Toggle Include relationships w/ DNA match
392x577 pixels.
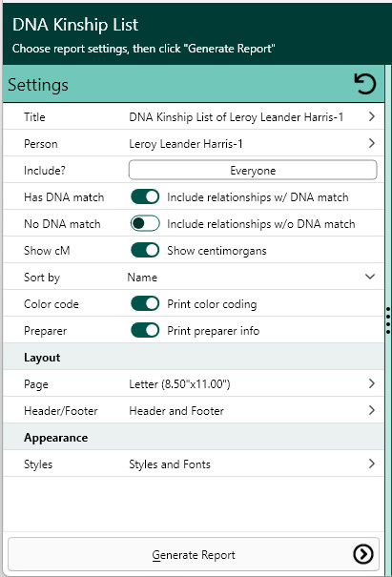pos(145,196)
